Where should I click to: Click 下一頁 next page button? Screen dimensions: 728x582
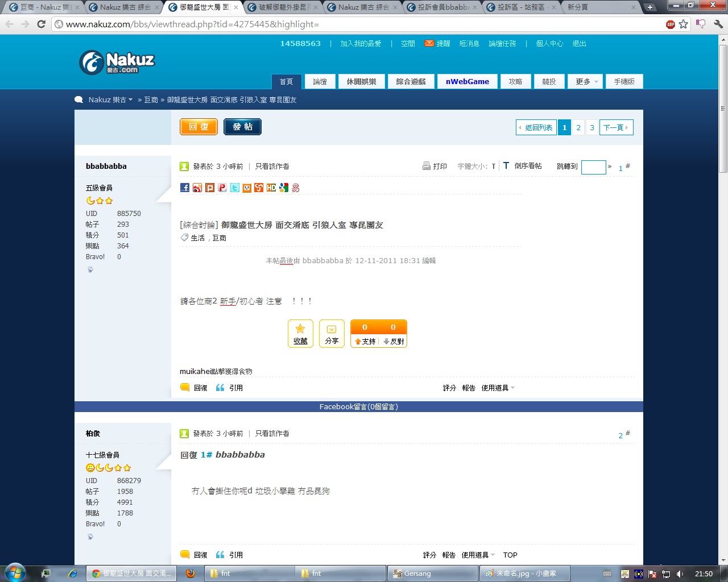tap(617, 127)
